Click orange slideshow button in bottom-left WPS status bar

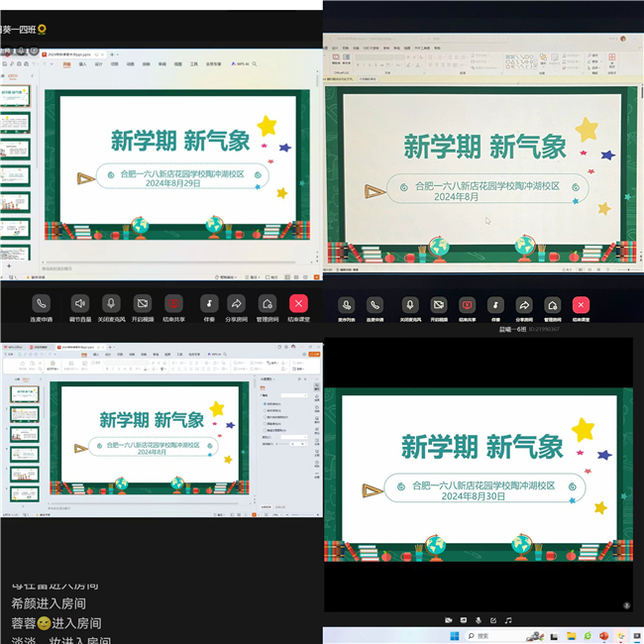pos(254,514)
